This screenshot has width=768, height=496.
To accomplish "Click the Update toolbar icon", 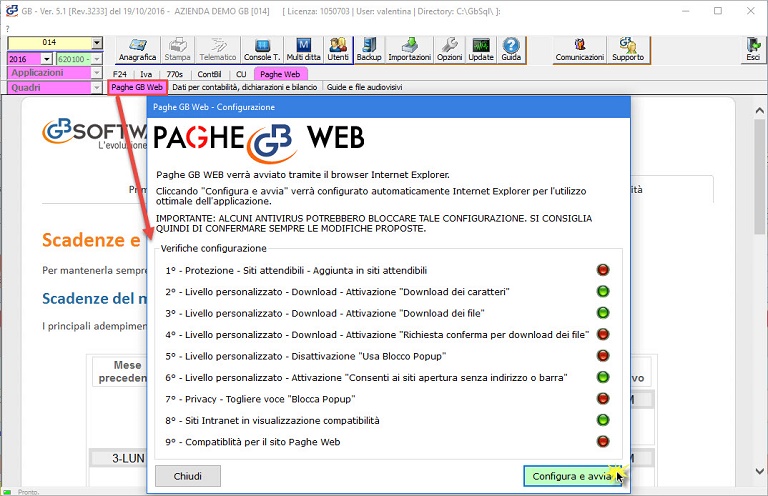I will (481, 49).
